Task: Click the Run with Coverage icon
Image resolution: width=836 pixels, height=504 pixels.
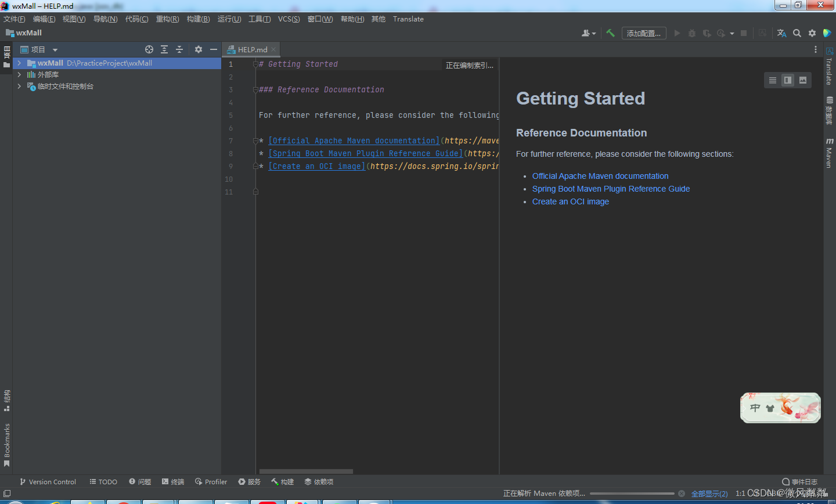Action: click(707, 33)
